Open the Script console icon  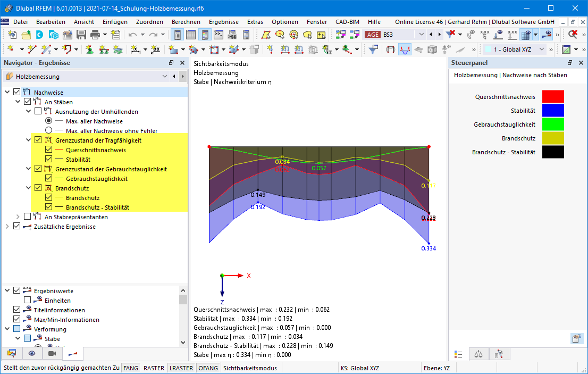point(219,35)
